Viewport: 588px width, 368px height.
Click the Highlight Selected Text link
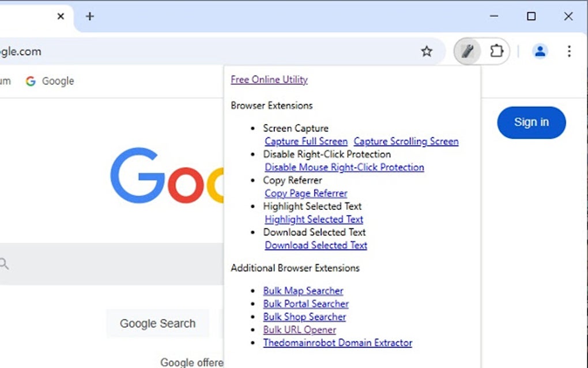click(x=314, y=219)
